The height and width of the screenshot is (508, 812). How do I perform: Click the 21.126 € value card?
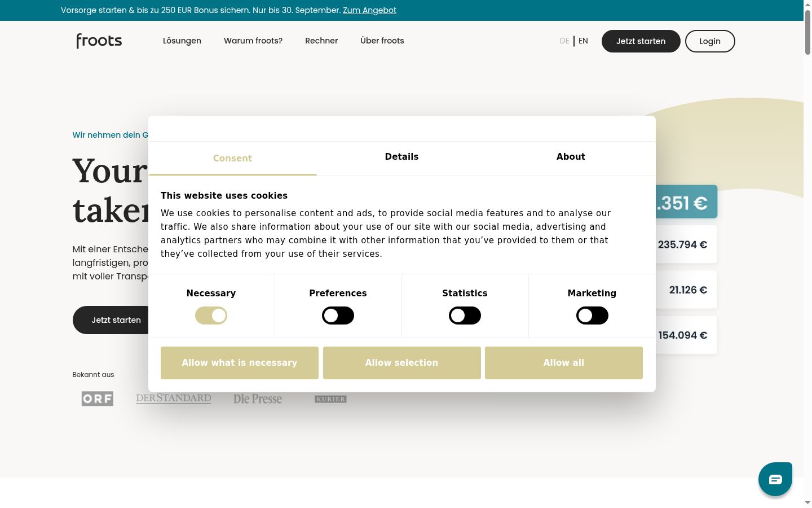[686, 290]
